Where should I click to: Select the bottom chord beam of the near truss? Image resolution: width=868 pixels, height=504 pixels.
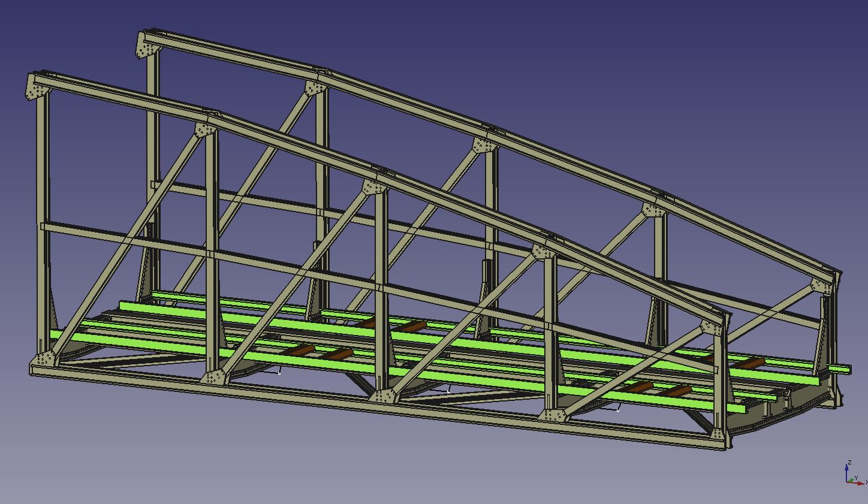[300, 393]
